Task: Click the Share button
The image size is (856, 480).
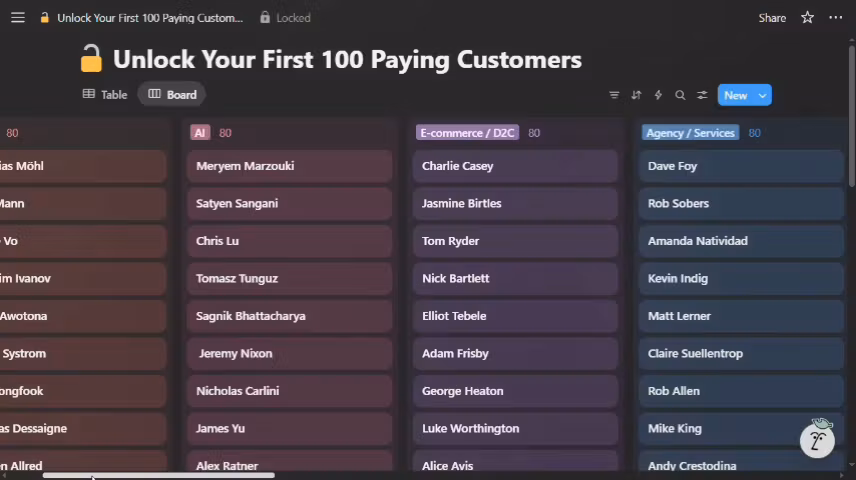Action: coord(772,18)
